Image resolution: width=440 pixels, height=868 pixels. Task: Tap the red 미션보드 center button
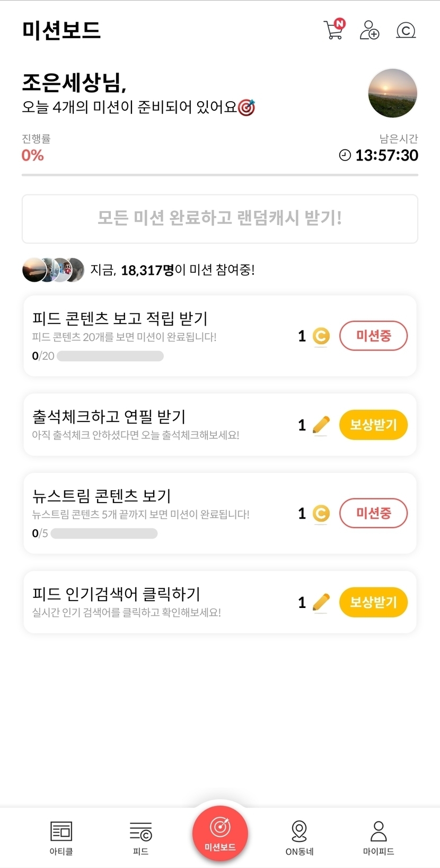coord(220,833)
